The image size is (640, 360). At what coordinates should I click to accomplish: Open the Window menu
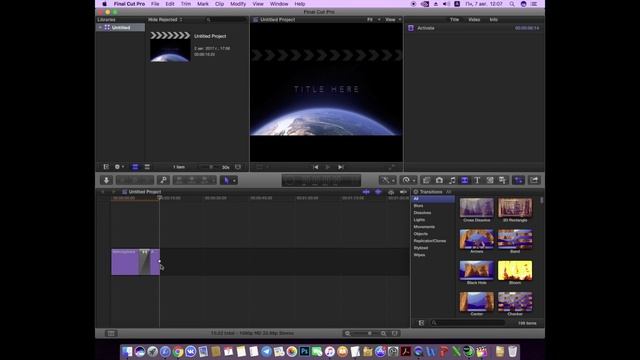(279, 4)
